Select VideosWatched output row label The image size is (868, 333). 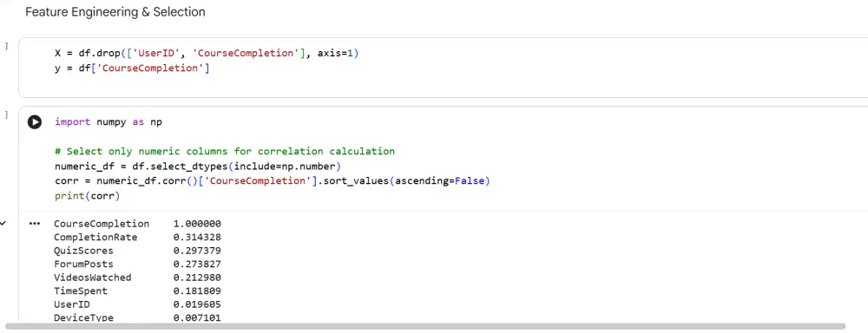tap(93, 277)
